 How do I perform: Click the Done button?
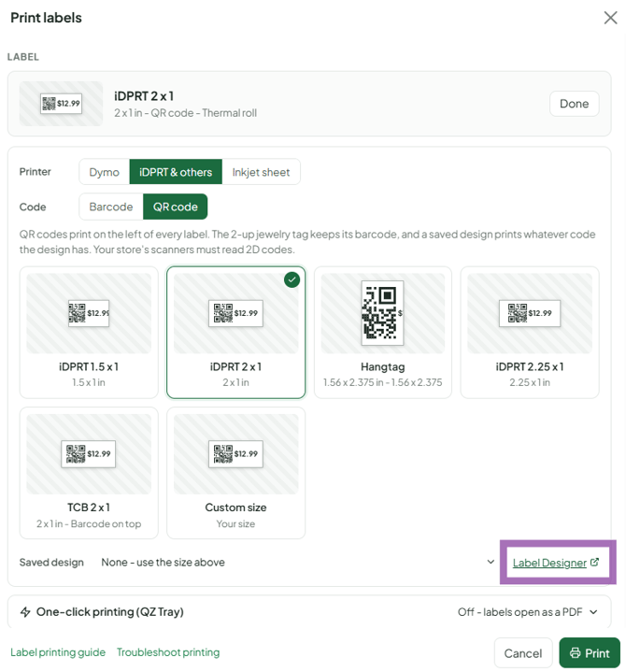point(575,104)
